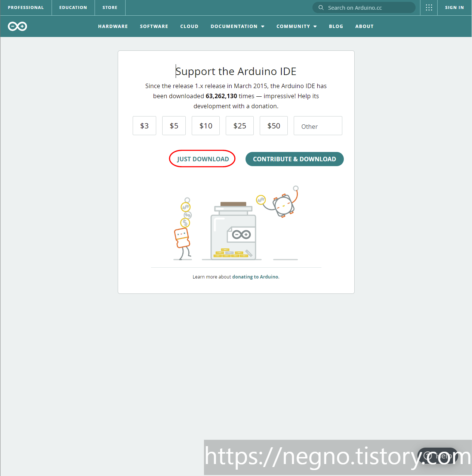
Task: Click the Help button
Action: pos(438,456)
